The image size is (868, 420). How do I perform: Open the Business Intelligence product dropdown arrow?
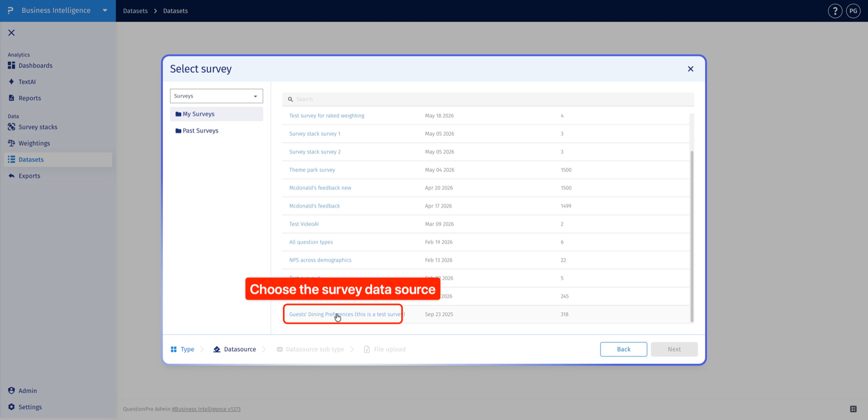pyautogui.click(x=105, y=10)
